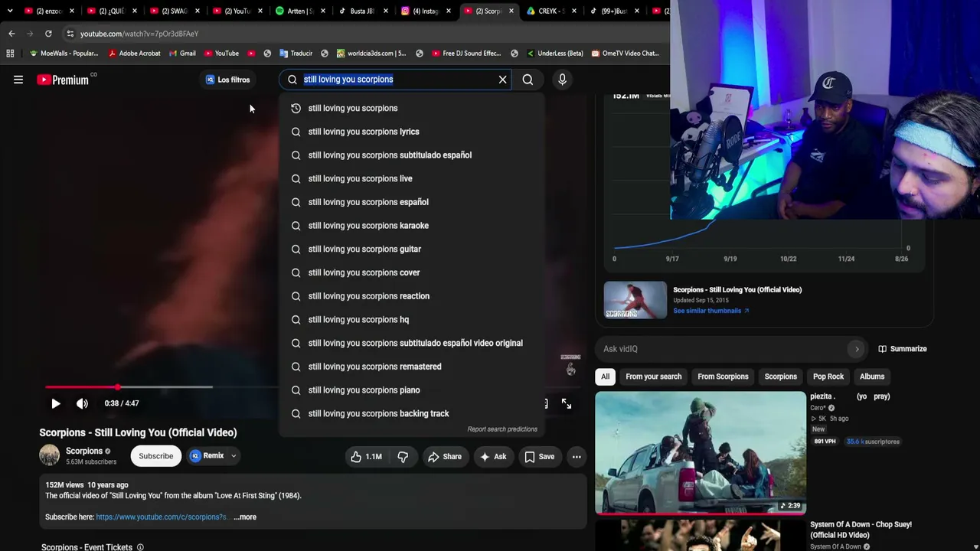Viewport: 980px width, 551px height.
Task: Open Free DJ Sound Effects bookmark
Action: coord(466,54)
